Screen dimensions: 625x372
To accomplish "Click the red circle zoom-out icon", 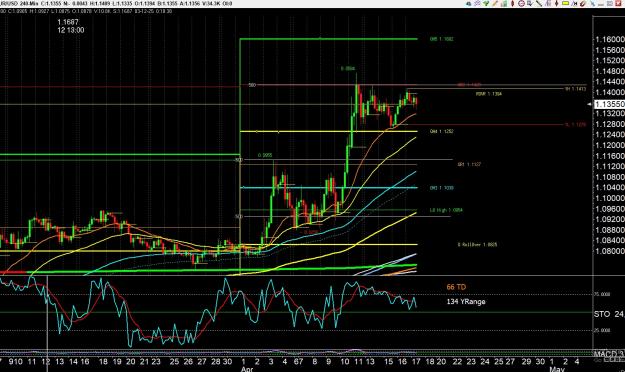I will tap(521, 3).
